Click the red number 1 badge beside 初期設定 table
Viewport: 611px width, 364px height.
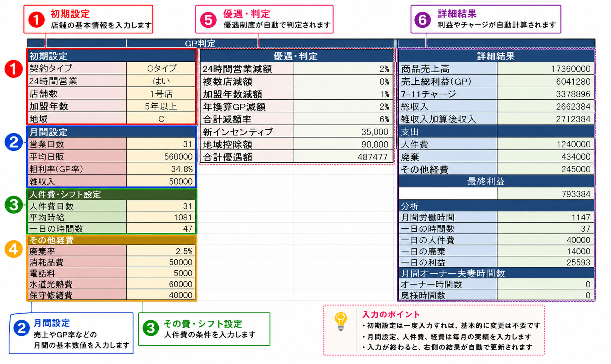click(14, 69)
